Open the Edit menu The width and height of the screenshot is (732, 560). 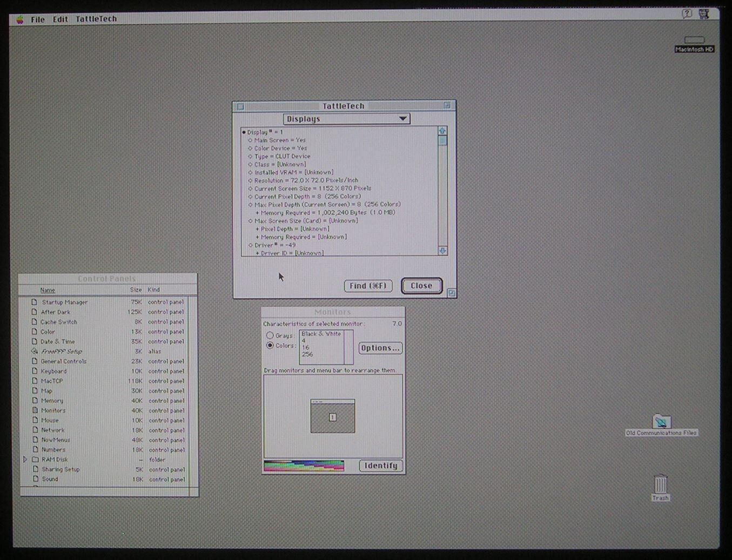point(60,19)
